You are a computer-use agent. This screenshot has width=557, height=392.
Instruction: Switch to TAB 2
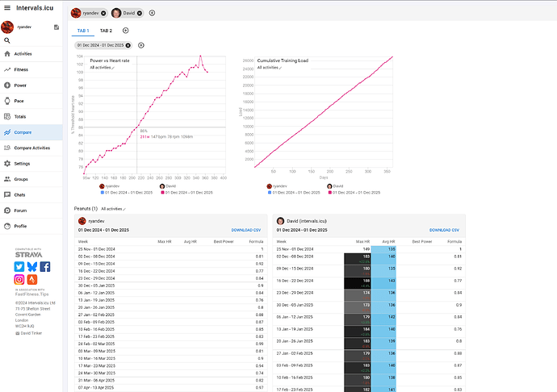coord(106,31)
